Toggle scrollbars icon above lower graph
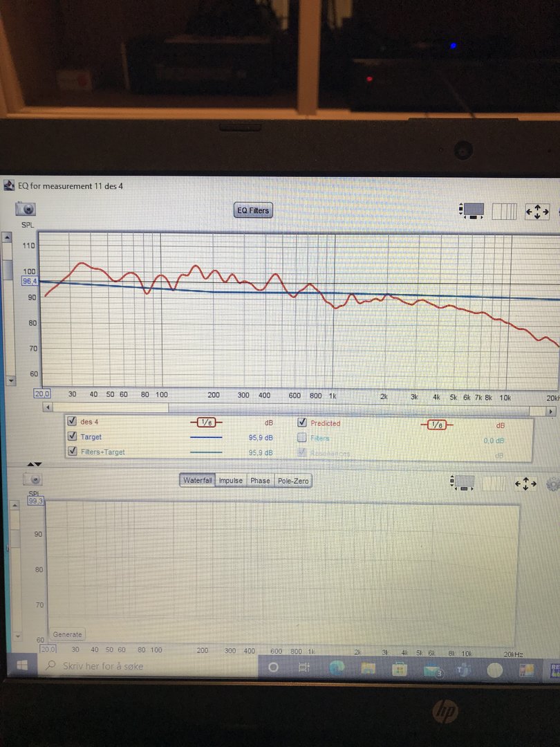The image size is (560, 747). [462, 483]
